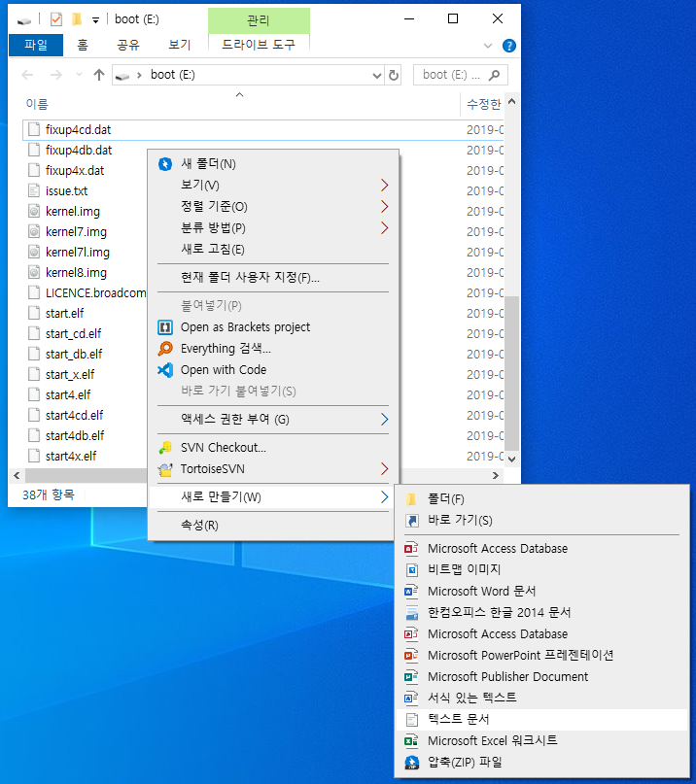The image size is (696, 784).
Task: Click the Hancom icon beside 한컴오피스 한글 2014 문서
Action: coord(411,612)
